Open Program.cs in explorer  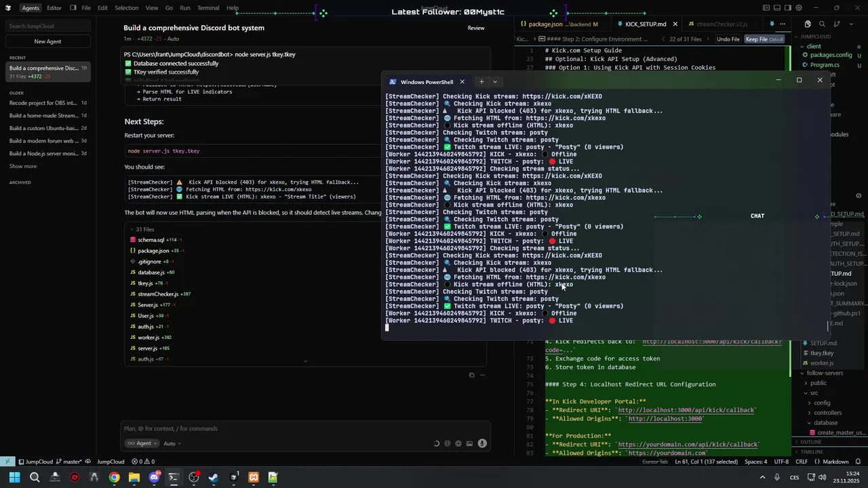[824, 65]
